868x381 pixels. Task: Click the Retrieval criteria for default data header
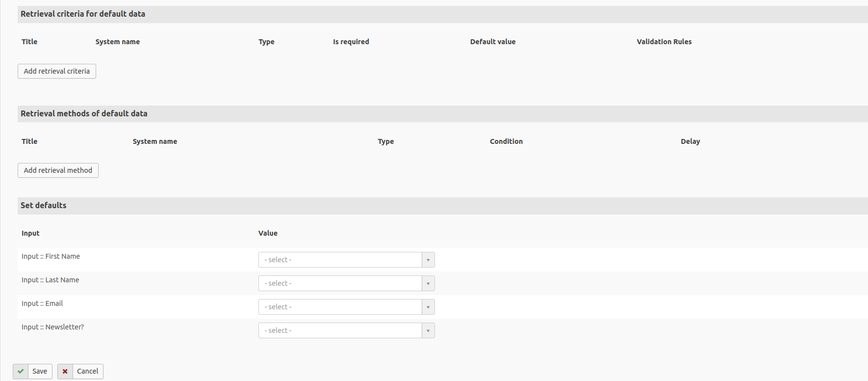83,14
